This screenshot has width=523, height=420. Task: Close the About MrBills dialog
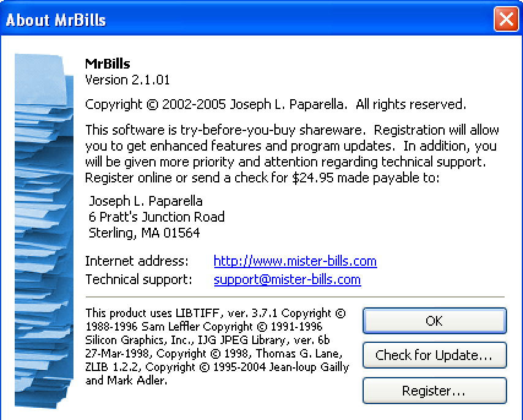pyautogui.click(x=506, y=19)
